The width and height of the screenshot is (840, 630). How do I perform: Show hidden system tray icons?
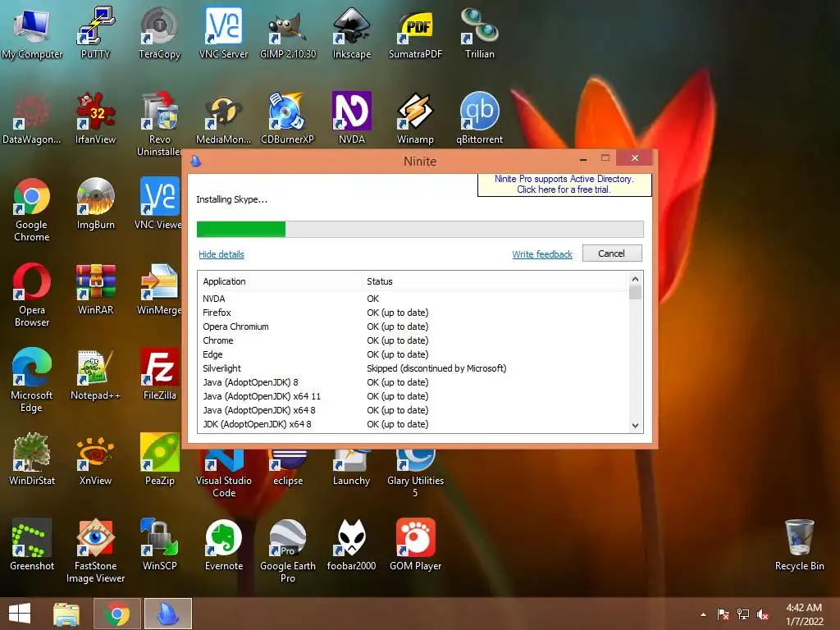pos(703,614)
